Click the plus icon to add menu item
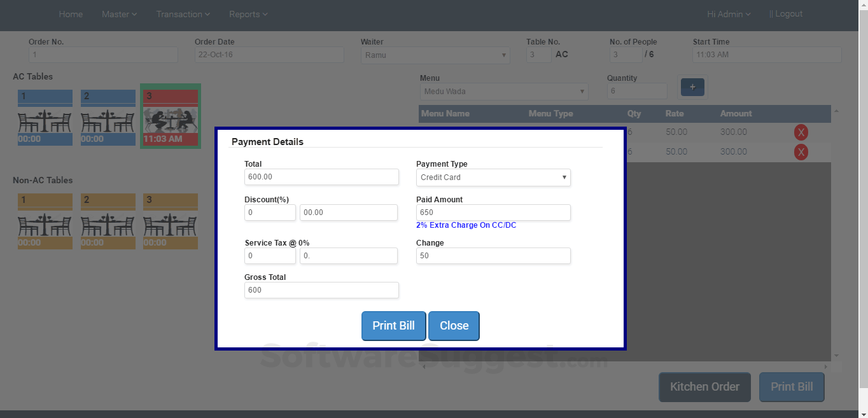868x418 pixels. (692, 87)
